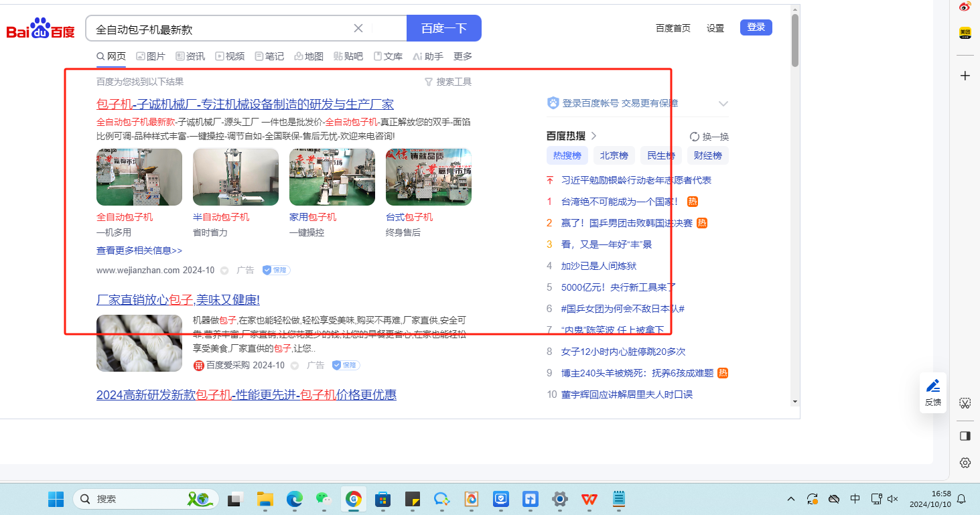Viewport: 980px width, 515px height.
Task: Click the plus icon to add sidebar app
Action: point(965,76)
